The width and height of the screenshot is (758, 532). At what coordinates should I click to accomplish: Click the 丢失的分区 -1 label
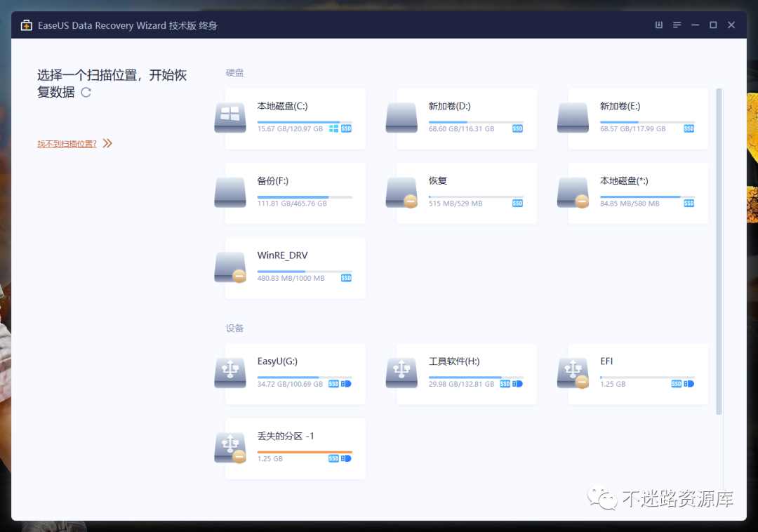click(286, 436)
